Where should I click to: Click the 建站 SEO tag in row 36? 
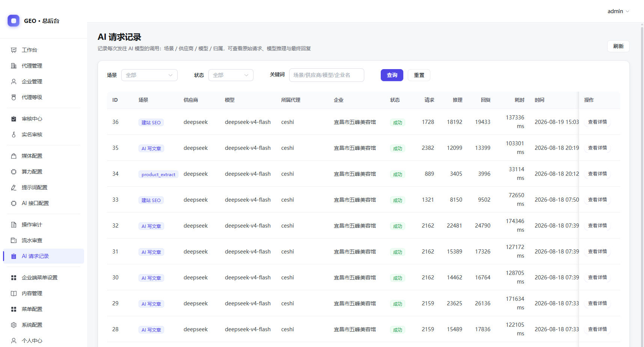click(x=151, y=122)
